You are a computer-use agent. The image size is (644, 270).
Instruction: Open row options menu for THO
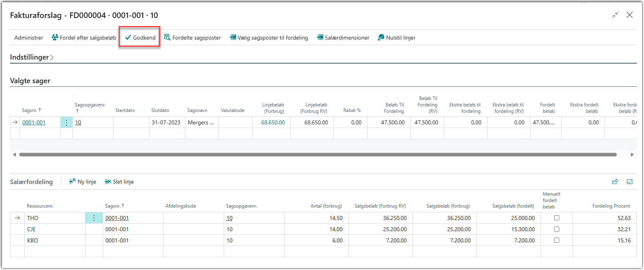[94, 218]
